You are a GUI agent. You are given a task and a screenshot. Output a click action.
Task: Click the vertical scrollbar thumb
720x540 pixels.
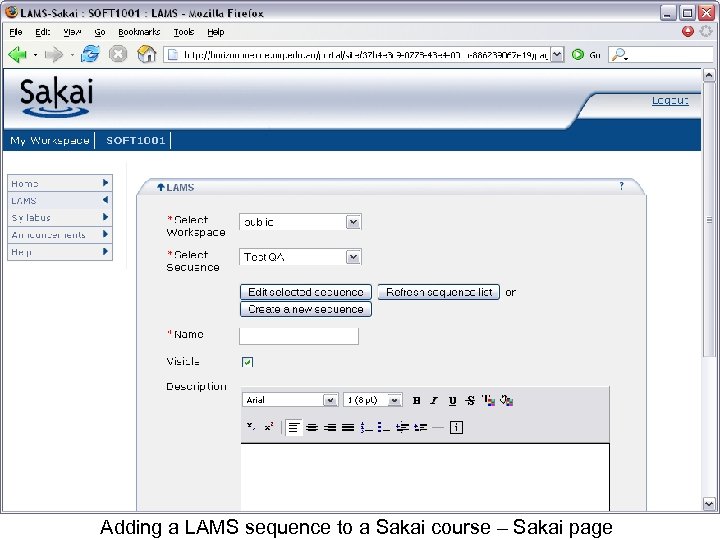coord(709,219)
